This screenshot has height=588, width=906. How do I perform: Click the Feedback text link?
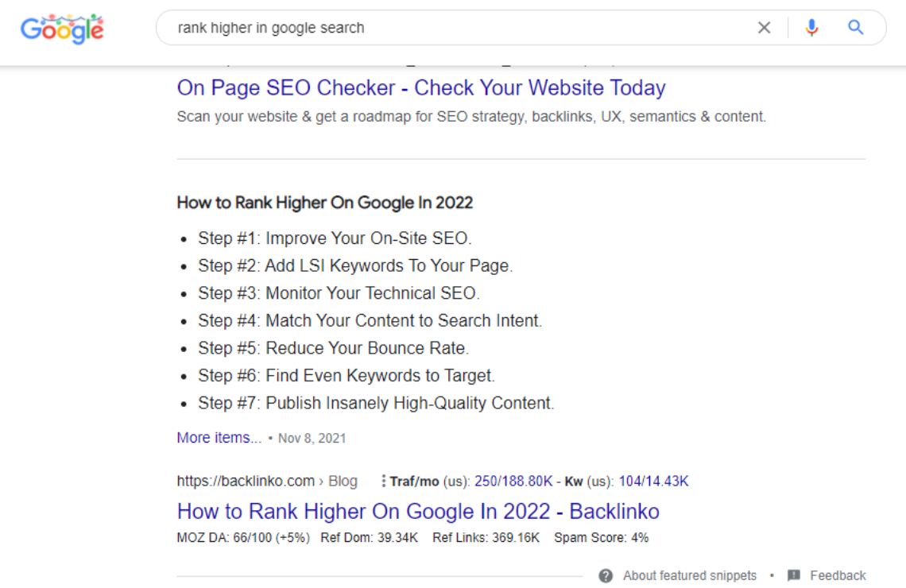(838, 576)
